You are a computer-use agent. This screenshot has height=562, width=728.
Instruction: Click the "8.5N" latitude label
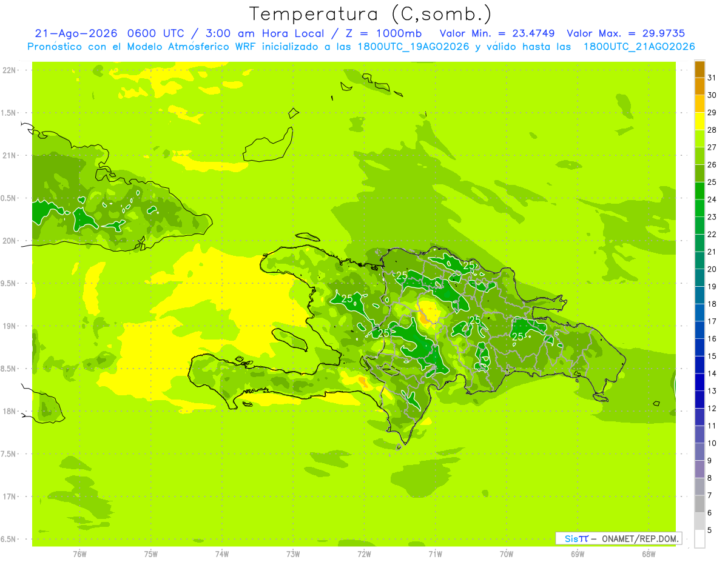(x=8, y=369)
